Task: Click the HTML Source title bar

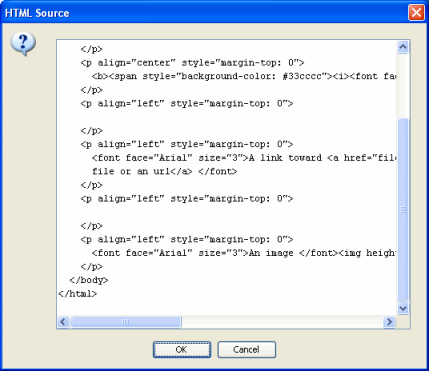Action: click(203, 13)
